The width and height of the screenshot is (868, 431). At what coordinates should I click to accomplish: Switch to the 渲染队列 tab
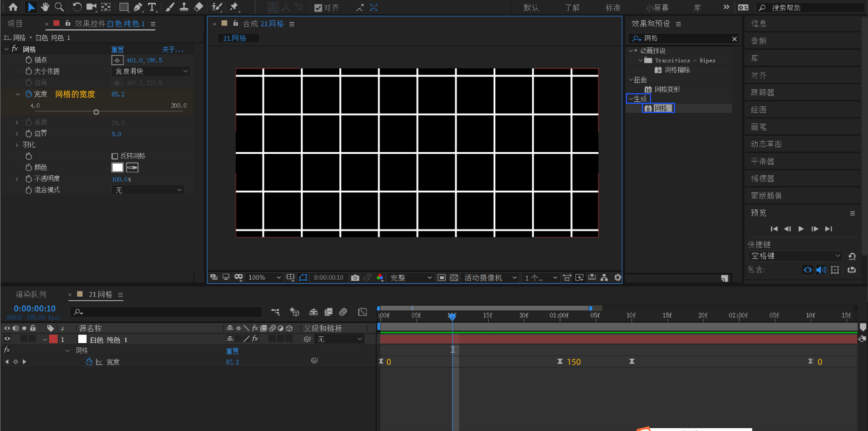point(31,295)
